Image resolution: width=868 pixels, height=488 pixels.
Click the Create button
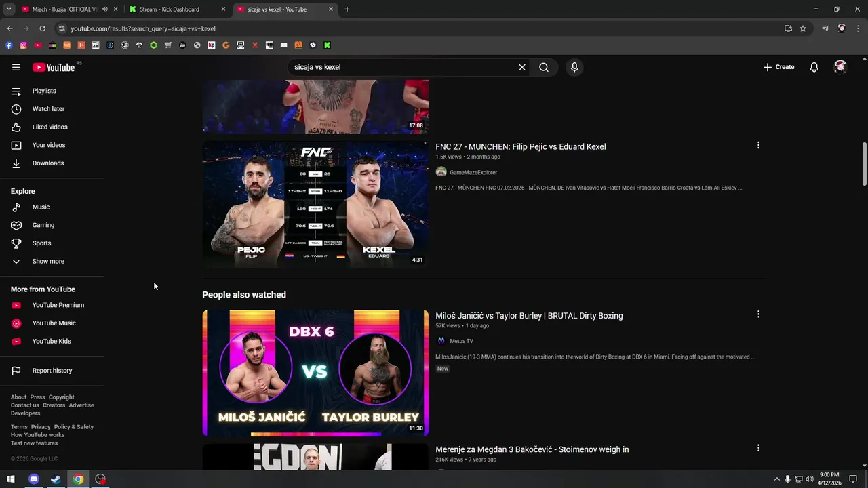tap(778, 67)
